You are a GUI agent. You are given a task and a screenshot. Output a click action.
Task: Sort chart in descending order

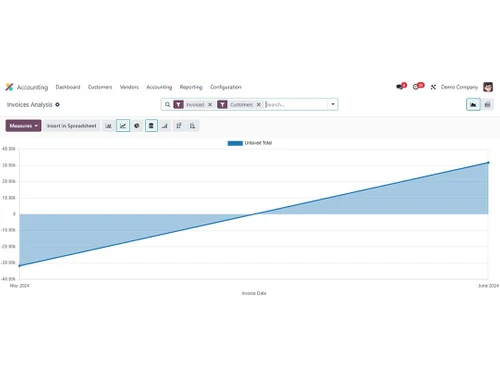point(179,126)
